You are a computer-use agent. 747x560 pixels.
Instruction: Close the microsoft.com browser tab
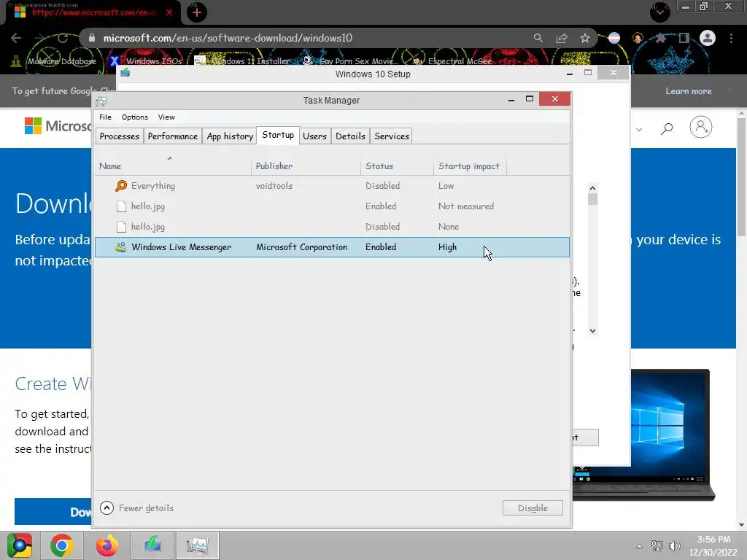click(169, 13)
